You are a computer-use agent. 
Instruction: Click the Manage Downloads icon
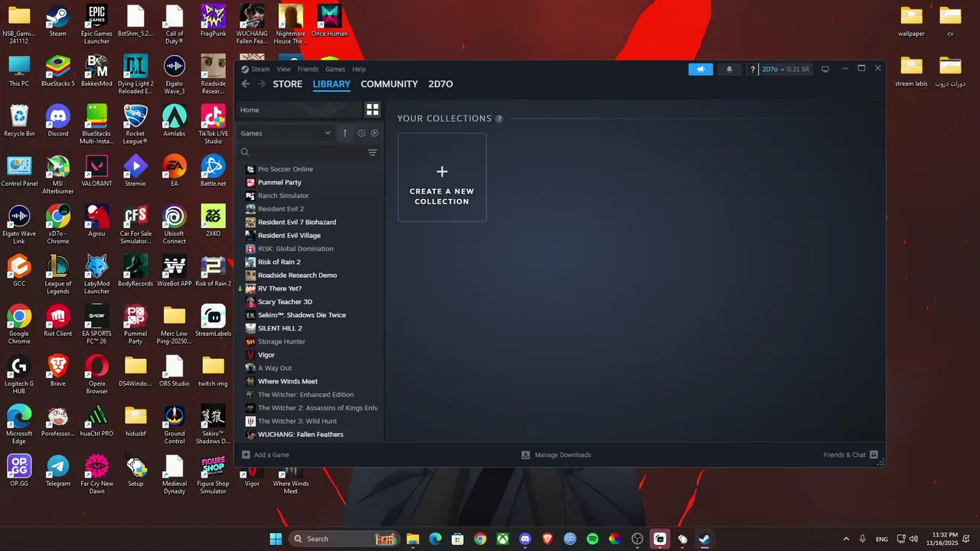point(525,455)
